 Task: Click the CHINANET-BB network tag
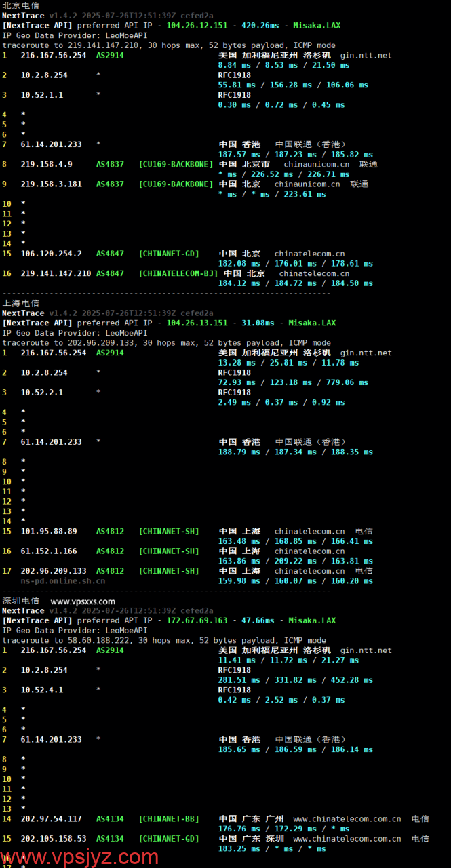point(168,818)
